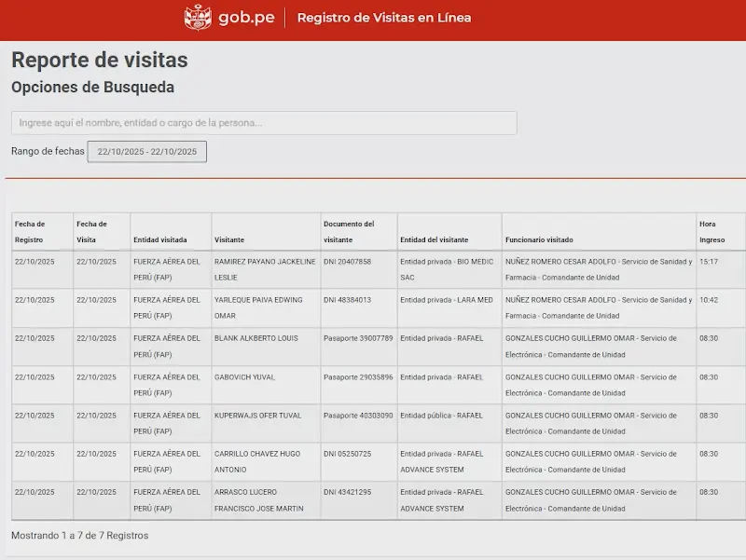Open the Rango de fechas date picker
746x560 pixels.
click(147, 152)
